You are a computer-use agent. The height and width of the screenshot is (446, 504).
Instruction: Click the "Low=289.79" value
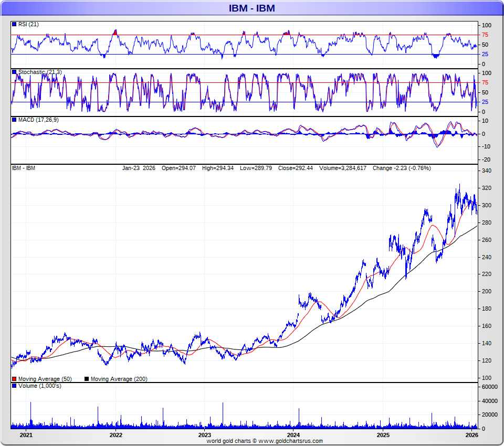256,168
